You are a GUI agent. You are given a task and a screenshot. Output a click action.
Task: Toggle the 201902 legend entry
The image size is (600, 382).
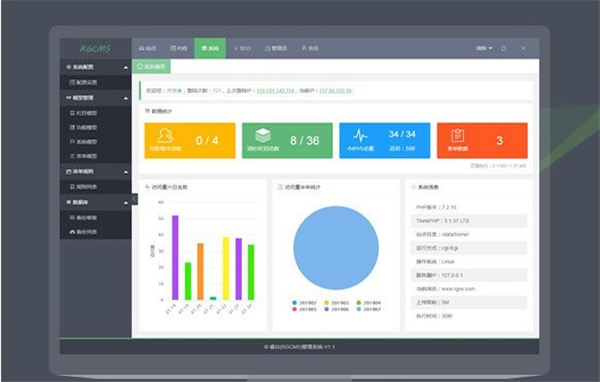click(305, 303)
